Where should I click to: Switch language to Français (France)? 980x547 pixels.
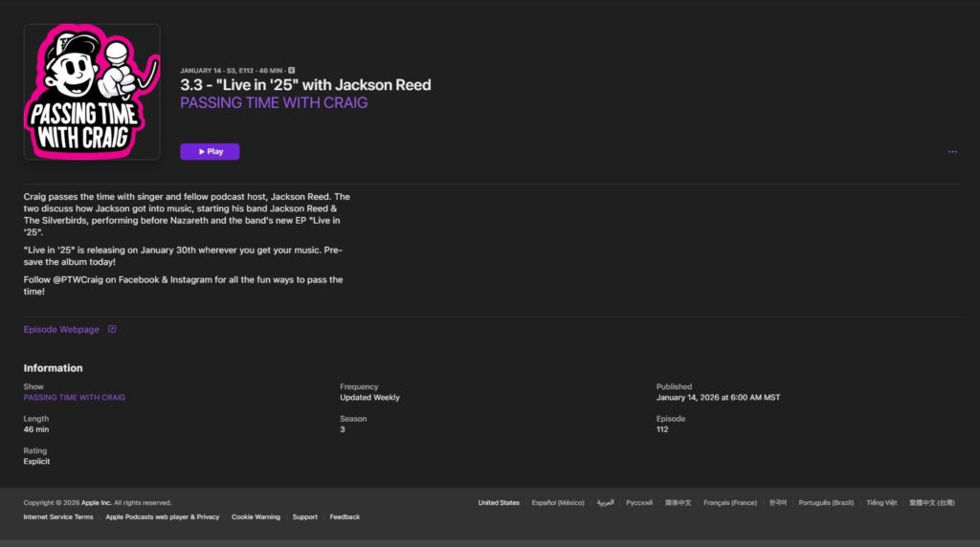coord(730,502)
